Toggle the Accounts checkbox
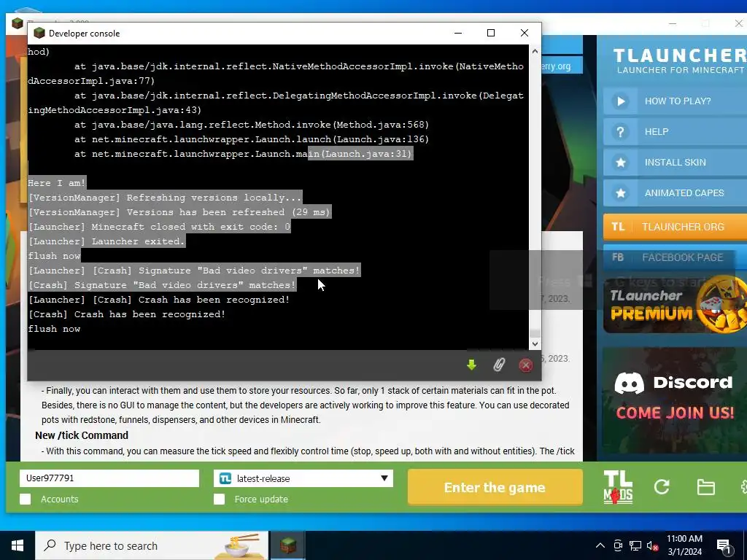The width and height of the screenshot is (747, 560). pos(26,499)
